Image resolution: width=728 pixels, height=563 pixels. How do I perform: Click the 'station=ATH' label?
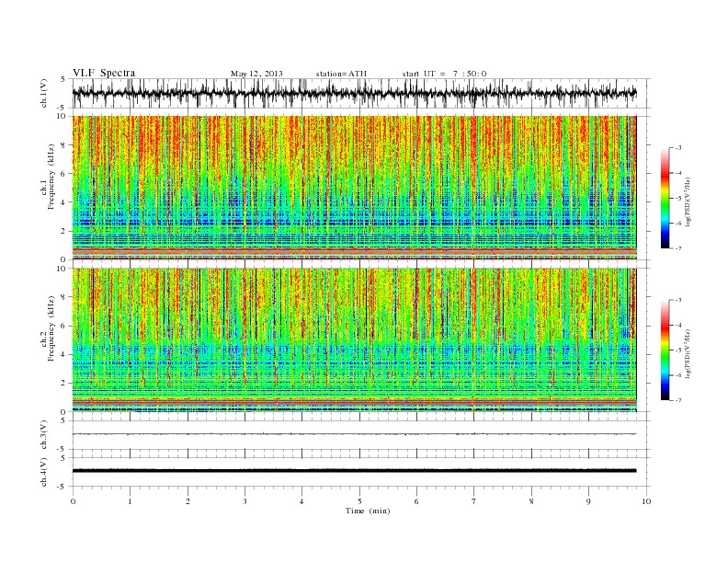coord(341,74)
